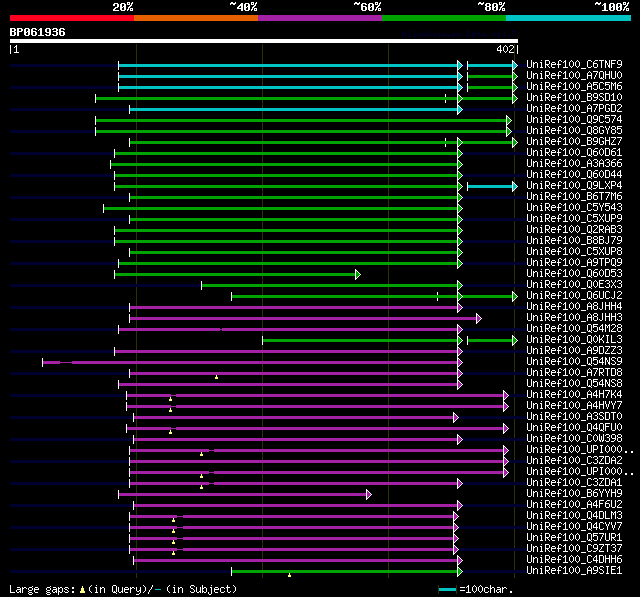Select the UniRef100_Q54NS9 label
Screen dimensions: 640x597
point(574,362)
